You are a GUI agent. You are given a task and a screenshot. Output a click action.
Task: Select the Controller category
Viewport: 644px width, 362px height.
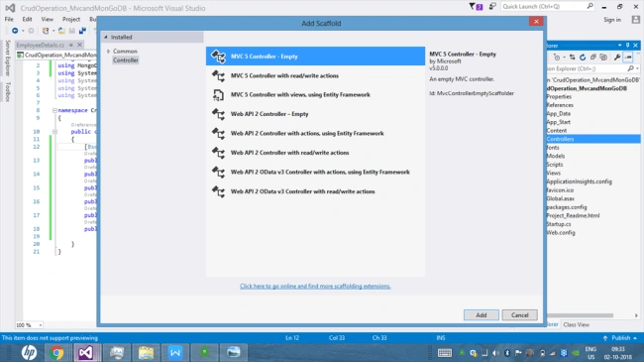tap(126, 60)
